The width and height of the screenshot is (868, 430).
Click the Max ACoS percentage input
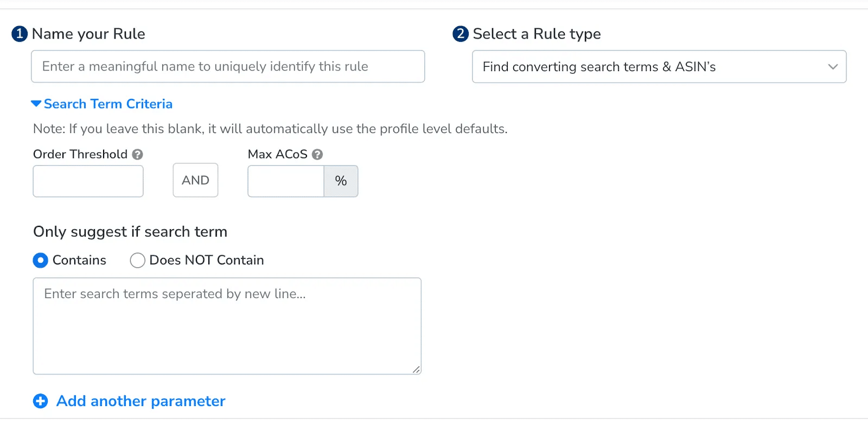point(286,181)
